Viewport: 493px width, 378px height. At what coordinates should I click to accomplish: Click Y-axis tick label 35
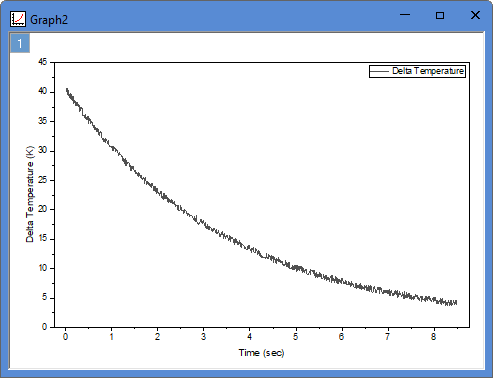pyautogui.click(x=43, y=121)
